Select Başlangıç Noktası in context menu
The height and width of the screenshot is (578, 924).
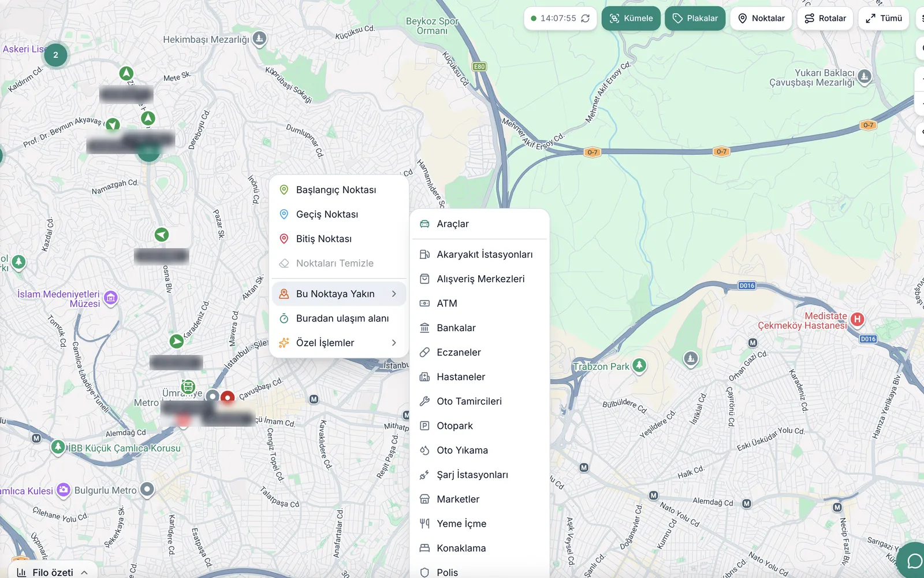[x=339, y=190]
